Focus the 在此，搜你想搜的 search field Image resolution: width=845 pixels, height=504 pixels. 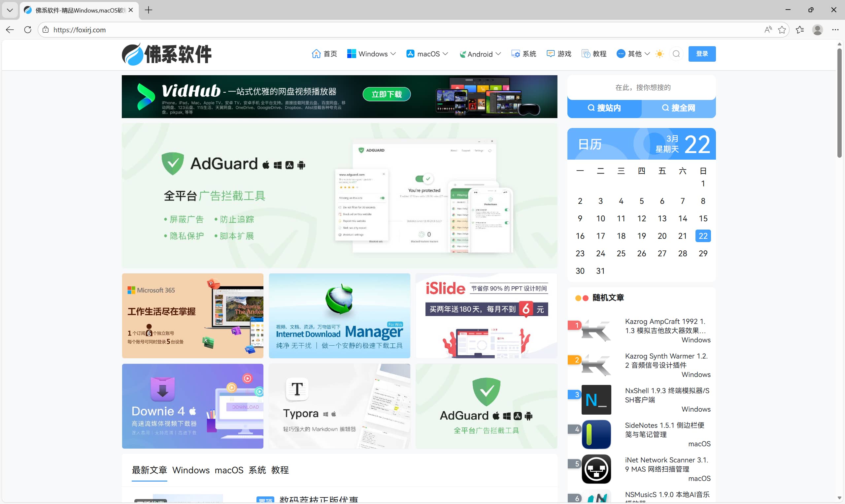pyautogui.click(x=641, y=88)
